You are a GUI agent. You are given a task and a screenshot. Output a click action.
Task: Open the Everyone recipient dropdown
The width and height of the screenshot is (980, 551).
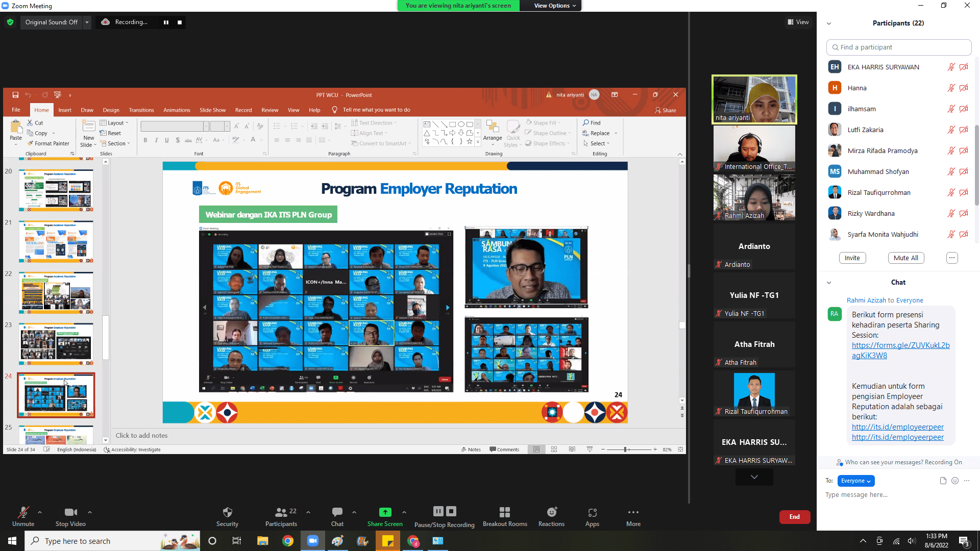(x=855, y=481)
